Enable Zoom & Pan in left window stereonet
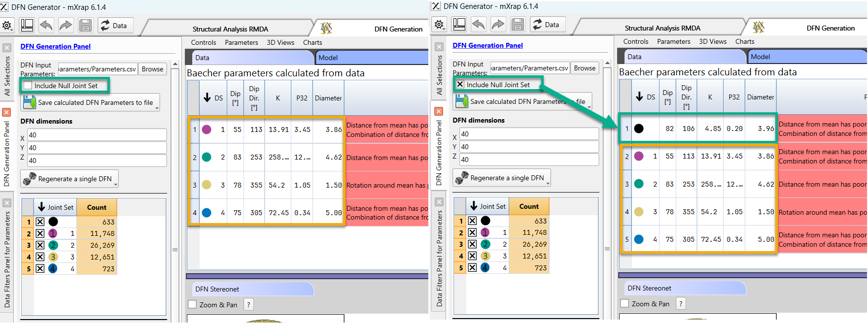The height and width of the screenshot is (324, 868). tap(193, 305)
